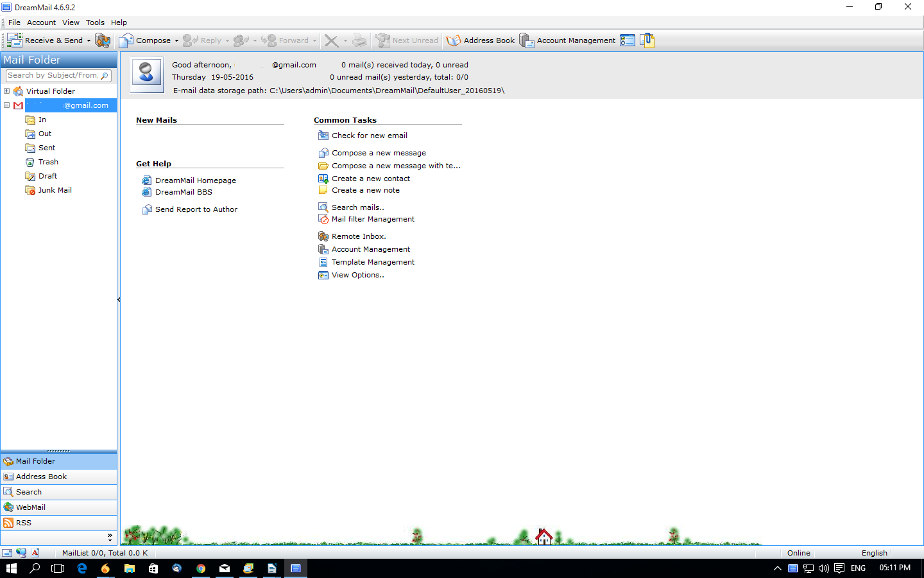
Task: Click the first status bar icon
Action: (x=7, y=553)
